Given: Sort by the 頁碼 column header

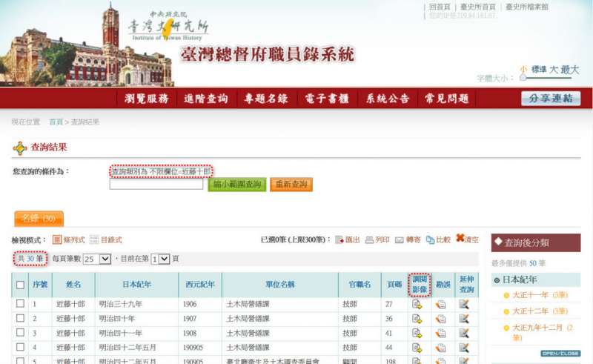Looking at the screenshot, I should tap(394, 285).
